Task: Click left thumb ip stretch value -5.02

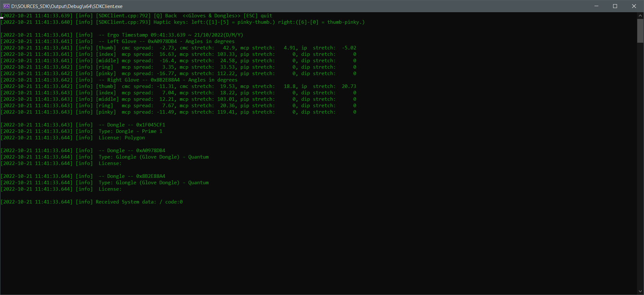Action: pyautogui.click(x=349, y=48)
